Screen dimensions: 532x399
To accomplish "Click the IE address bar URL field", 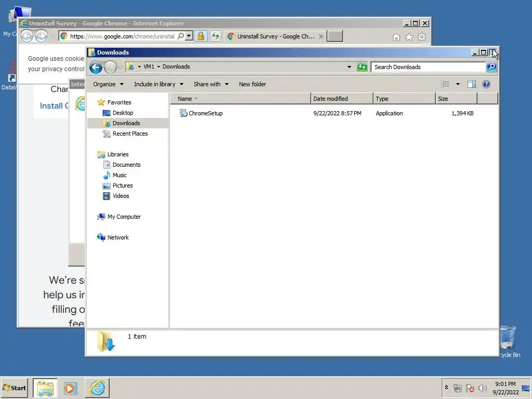I will (122, 36).
